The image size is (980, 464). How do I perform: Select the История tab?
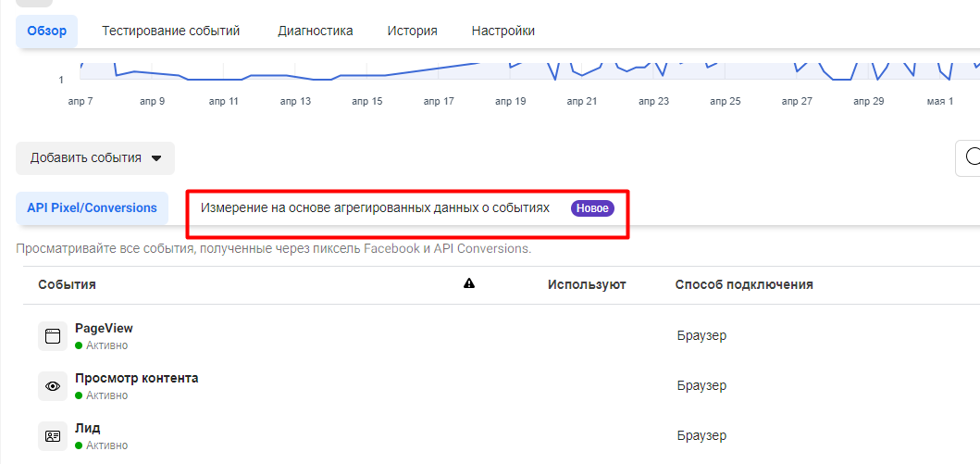point(412,31)
